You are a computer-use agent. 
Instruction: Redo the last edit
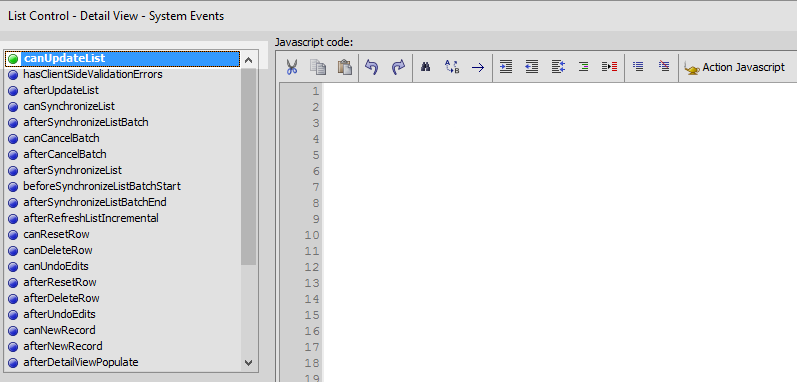[398, 67]
